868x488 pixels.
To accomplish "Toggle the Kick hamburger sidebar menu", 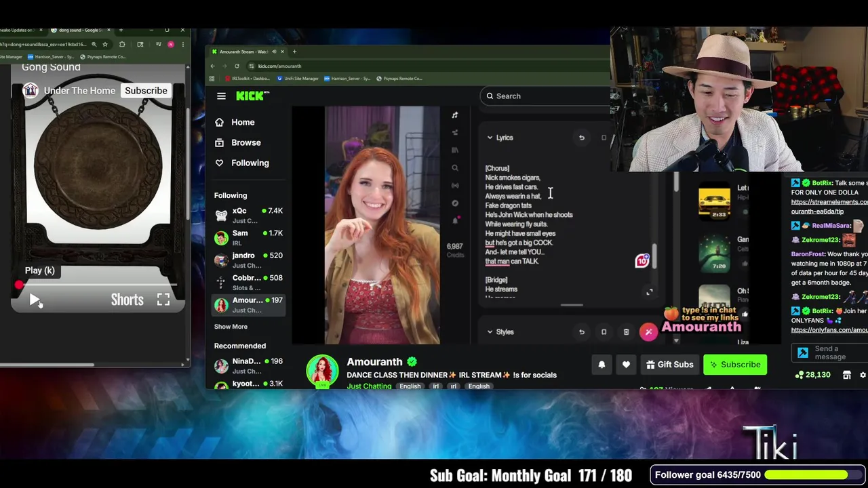I will [221, 96].
